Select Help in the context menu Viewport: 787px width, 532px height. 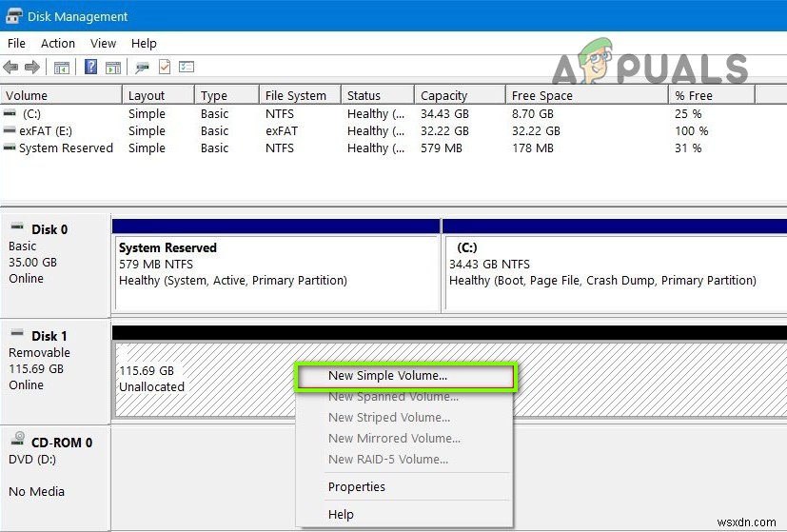click(x=404, y=515)
